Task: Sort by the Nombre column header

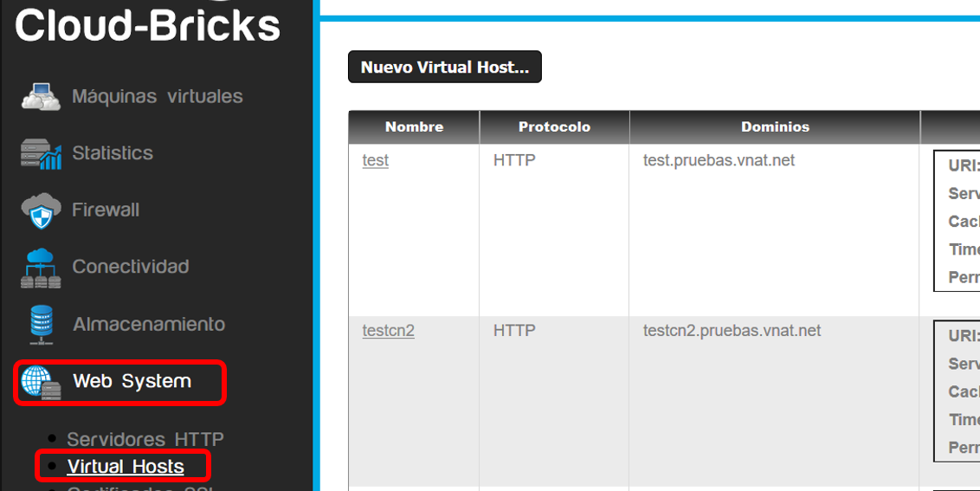Action: 415,127
